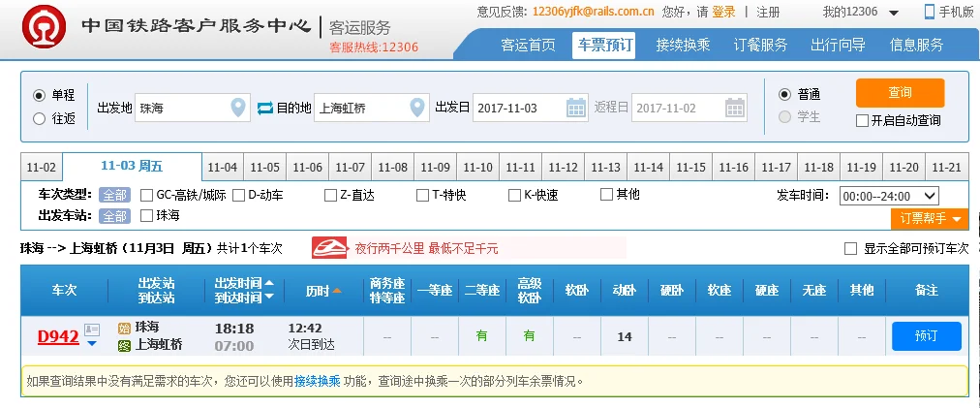
Task: Click feedback email 12306yjfk@rails.com.cn
Action: (593, 12)
